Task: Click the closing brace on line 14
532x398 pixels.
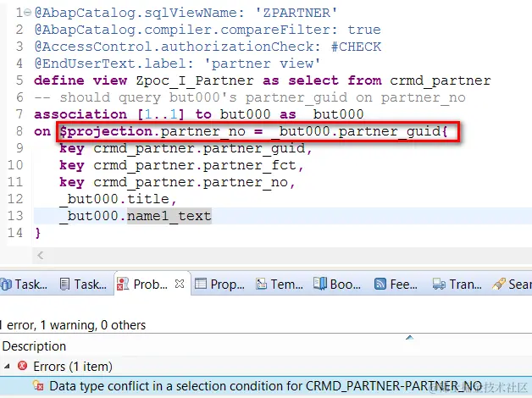Action: (x=37, y=233)
